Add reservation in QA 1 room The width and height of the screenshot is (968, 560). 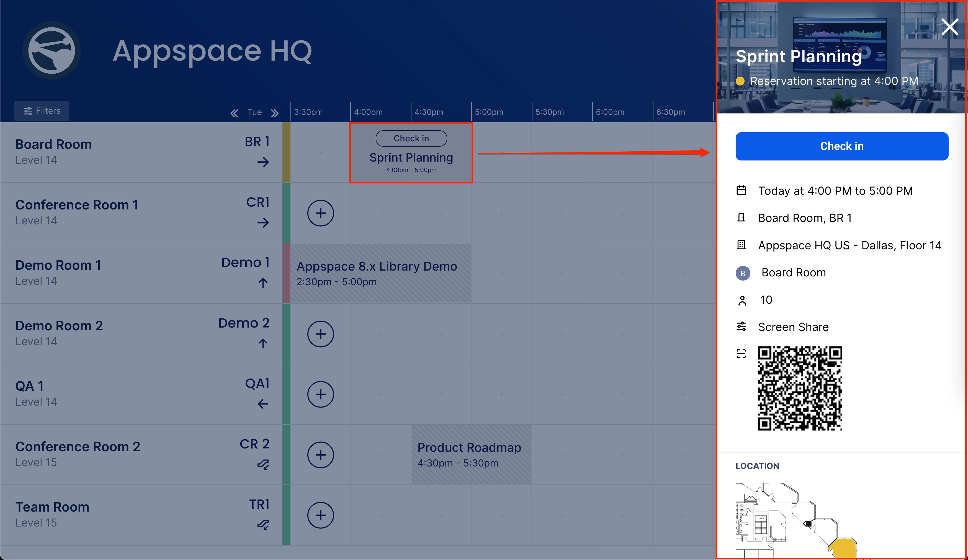point(320,394)
